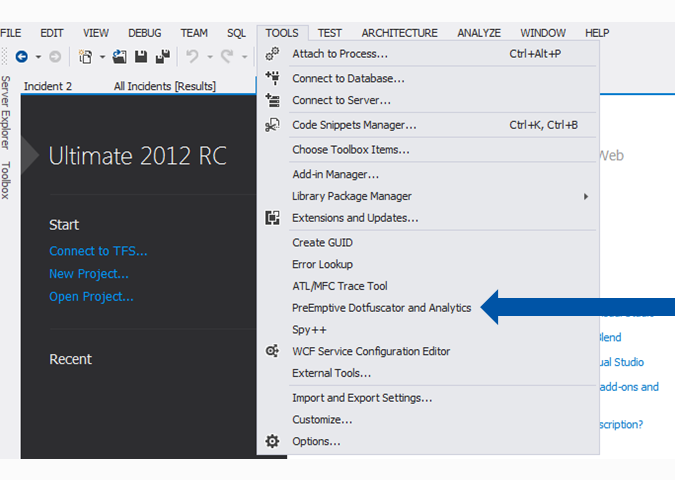Click the New Project link
675x480 pixels.
[89, 274]
